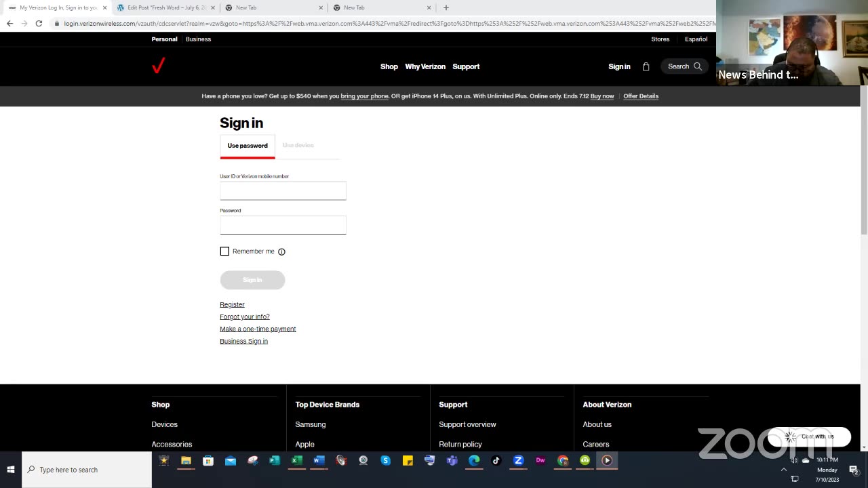Open Mail app from the taskbar
The image size is (868, 488).
(231, 461)
